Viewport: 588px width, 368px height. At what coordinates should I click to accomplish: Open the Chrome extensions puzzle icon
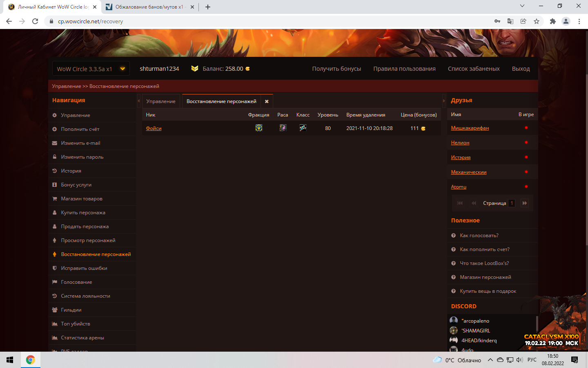(x=552, y=21)
